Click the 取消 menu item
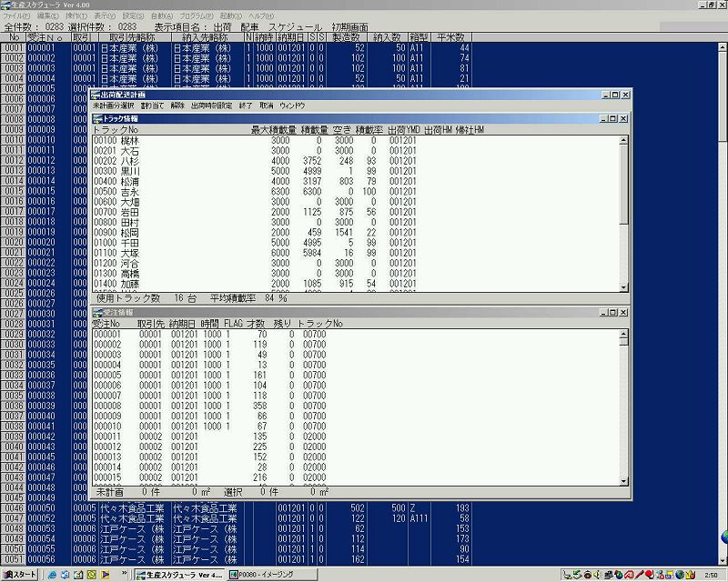The image size is (728, 582). [x=266, y=105]
